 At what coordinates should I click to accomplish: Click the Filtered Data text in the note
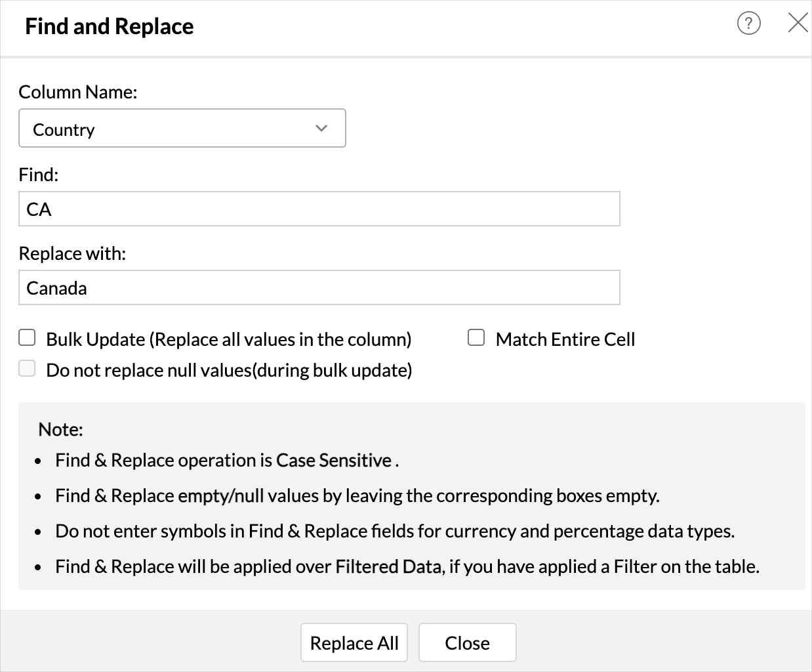(x=388, y=566)
